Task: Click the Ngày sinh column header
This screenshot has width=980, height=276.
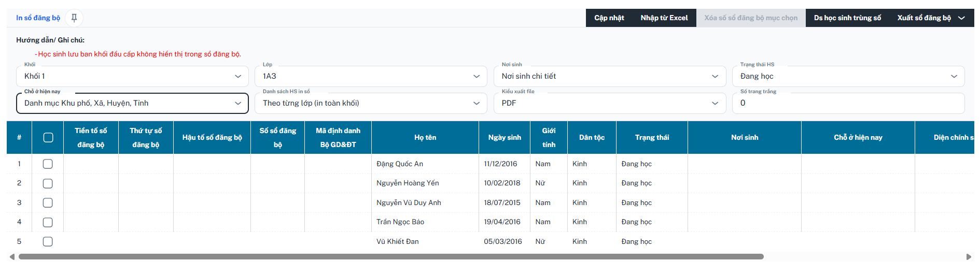Action: point(505,138)
